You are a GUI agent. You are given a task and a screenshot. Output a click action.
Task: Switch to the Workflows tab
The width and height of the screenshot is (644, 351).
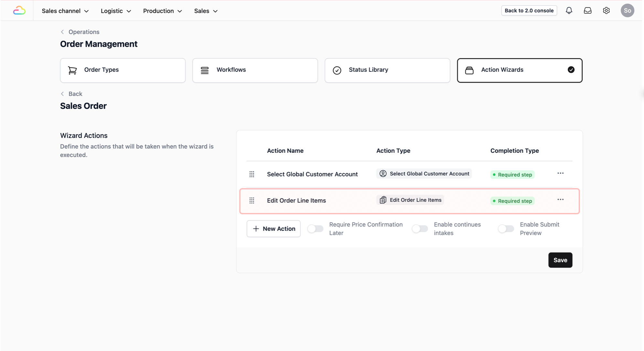pyautogui.click(x=255, y=70)
